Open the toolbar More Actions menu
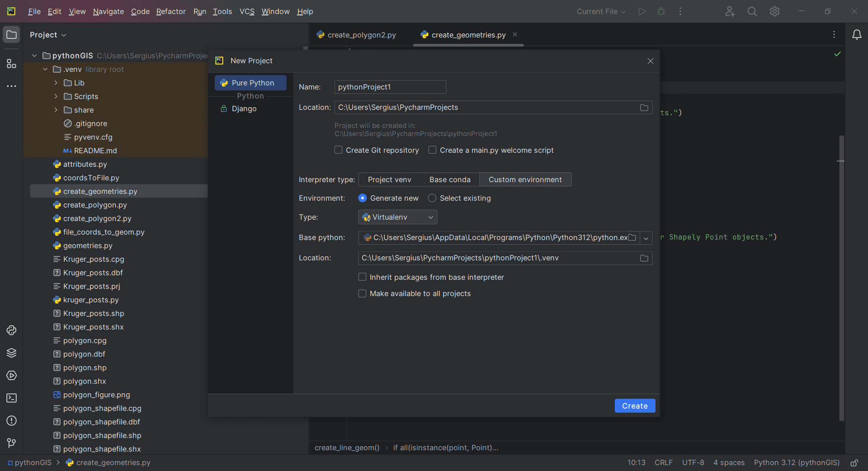This screenshot has height=471, width=868. click(680, 11)
